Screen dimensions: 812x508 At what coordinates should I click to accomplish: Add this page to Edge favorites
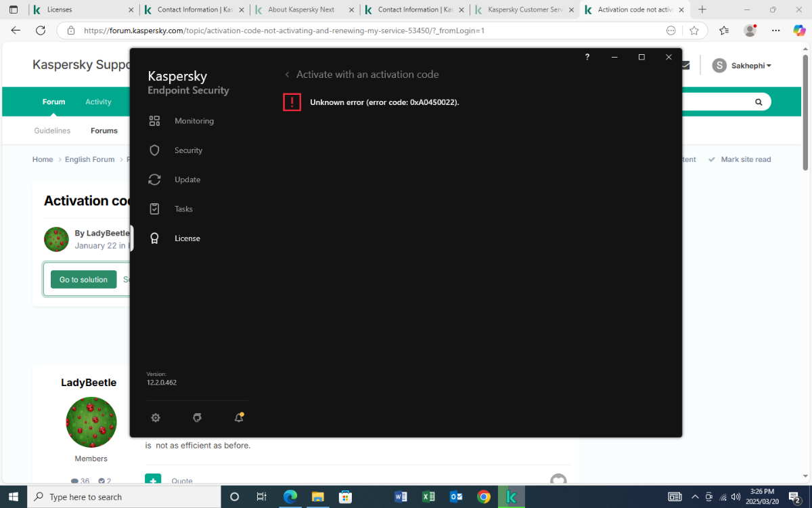694,30
